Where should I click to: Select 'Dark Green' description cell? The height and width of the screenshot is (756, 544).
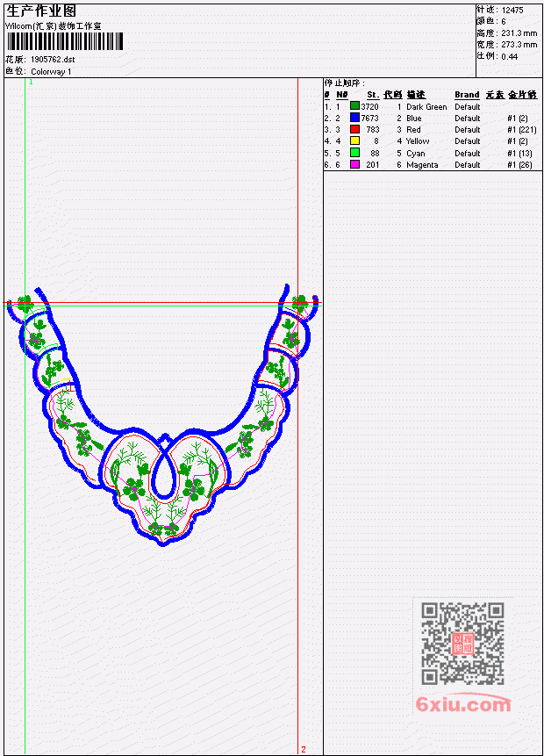[x=426, y=107]
